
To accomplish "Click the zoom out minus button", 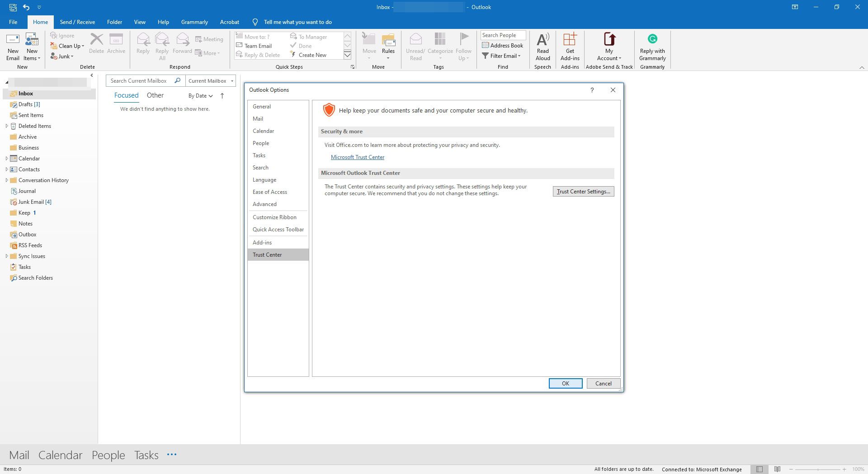I will [791, 469].
